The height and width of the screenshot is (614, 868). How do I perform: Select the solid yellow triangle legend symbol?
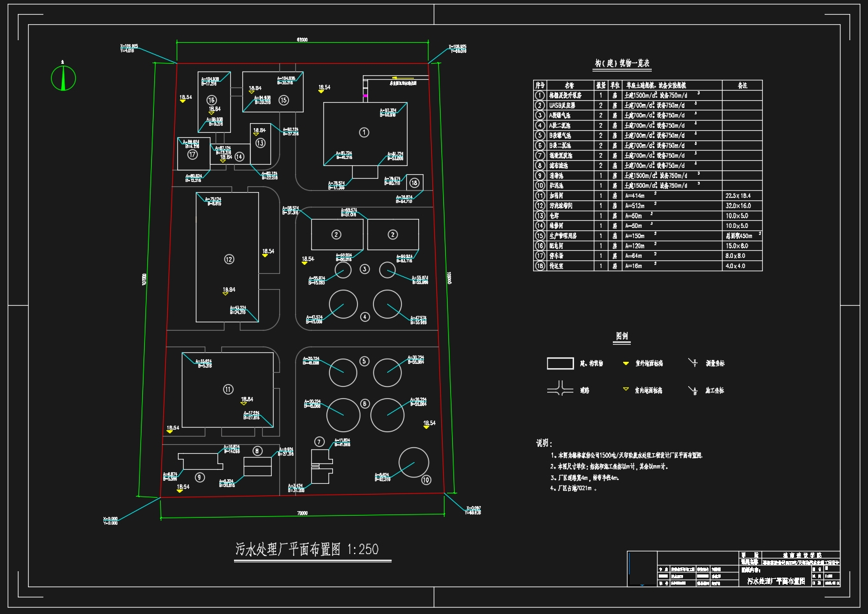626,363
